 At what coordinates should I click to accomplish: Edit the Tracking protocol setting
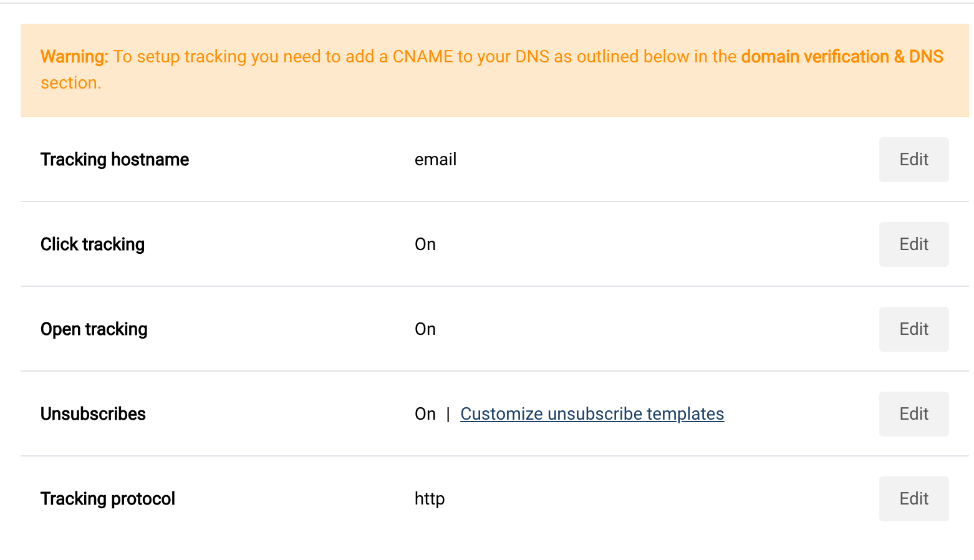tap(914, 499)
